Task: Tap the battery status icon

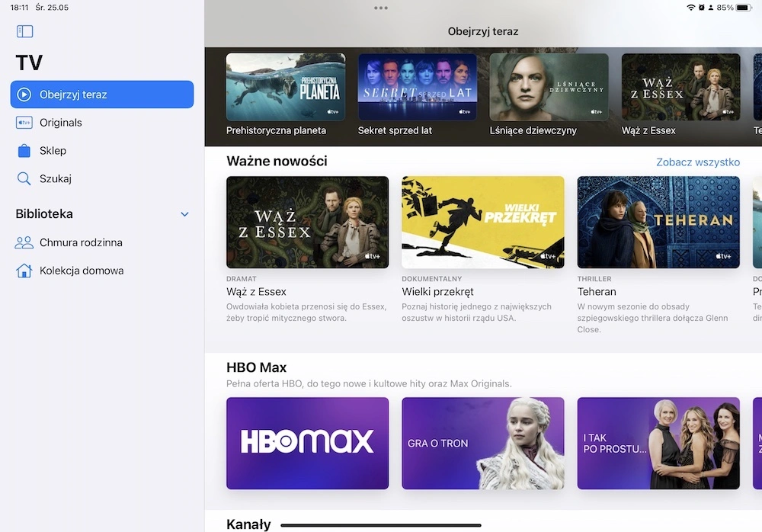Action: pyautogui.click(x=744, y=8)
